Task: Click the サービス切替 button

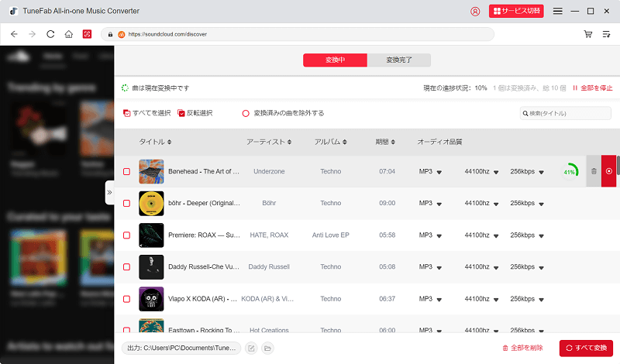Action: 516,11
